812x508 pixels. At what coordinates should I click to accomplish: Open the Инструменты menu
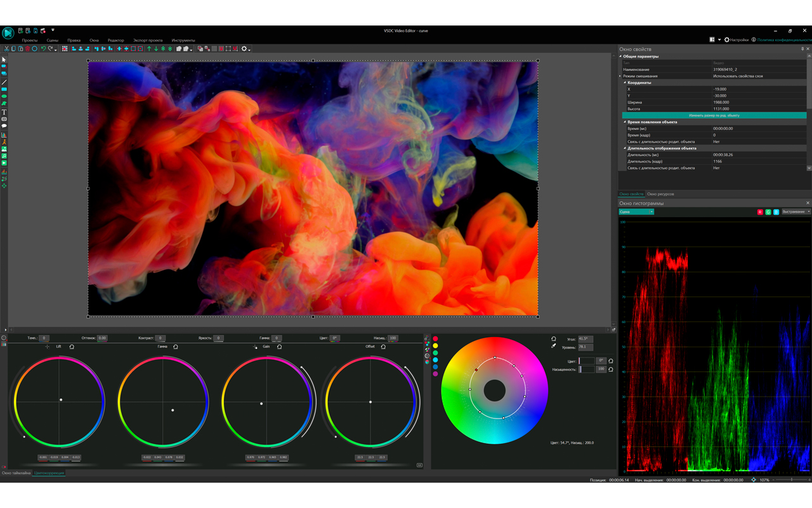tap(183, 40)
